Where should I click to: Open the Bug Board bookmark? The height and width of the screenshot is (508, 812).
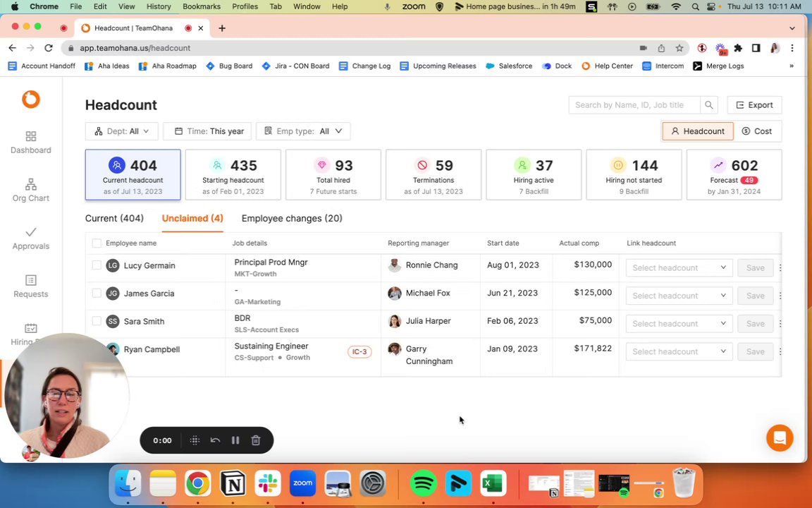click(x=229, y=66)
